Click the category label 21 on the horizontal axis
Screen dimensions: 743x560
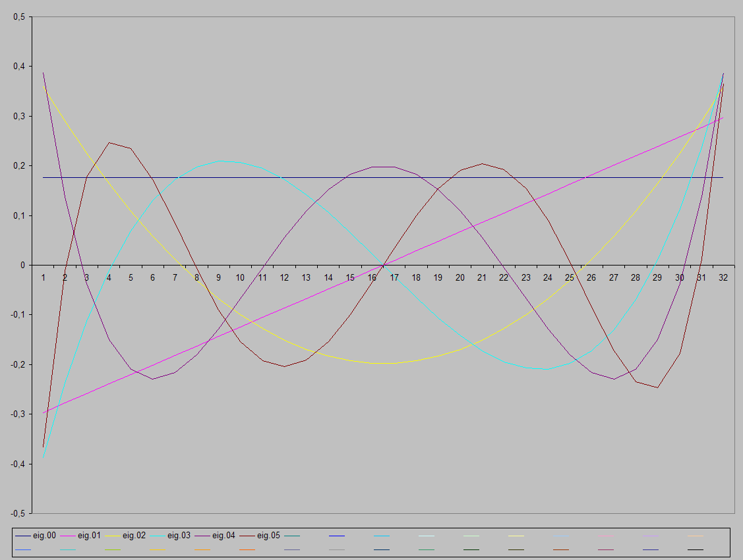[482, 278]
